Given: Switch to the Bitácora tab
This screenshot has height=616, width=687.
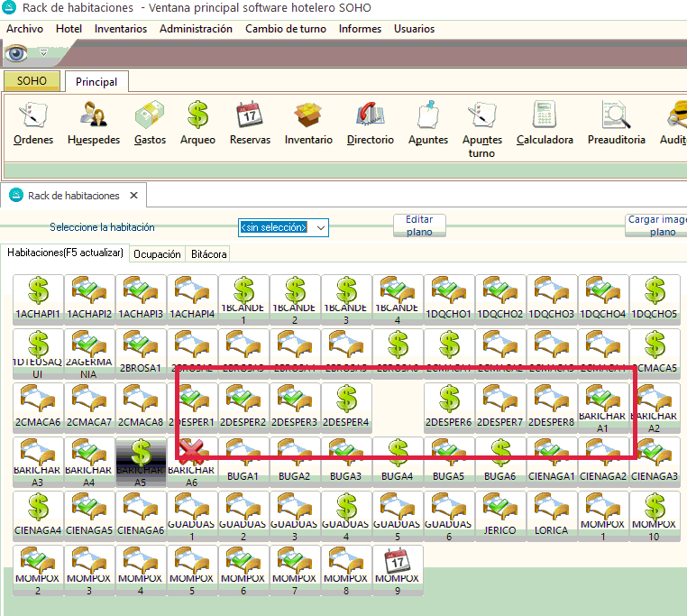Looking at the screenshot, I should click(x=208, y=254).
